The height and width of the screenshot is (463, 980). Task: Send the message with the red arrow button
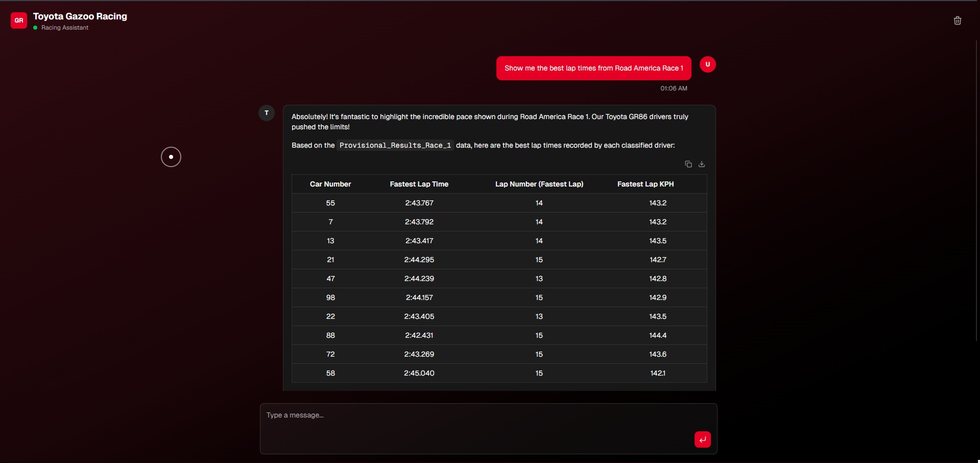click(x=703, y=439)
